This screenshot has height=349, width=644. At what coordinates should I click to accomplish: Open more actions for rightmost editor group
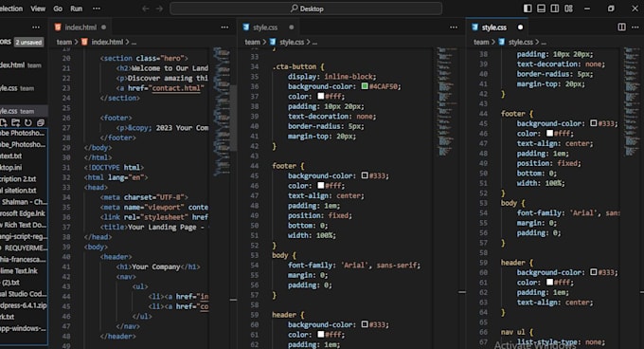tap(635, 28)
